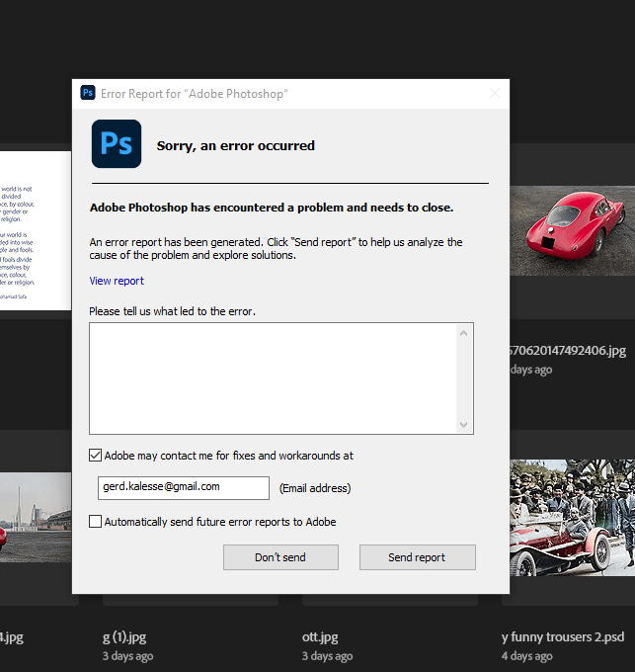
Task: Close the Error Report dialog
Action: tap(495, 93)
